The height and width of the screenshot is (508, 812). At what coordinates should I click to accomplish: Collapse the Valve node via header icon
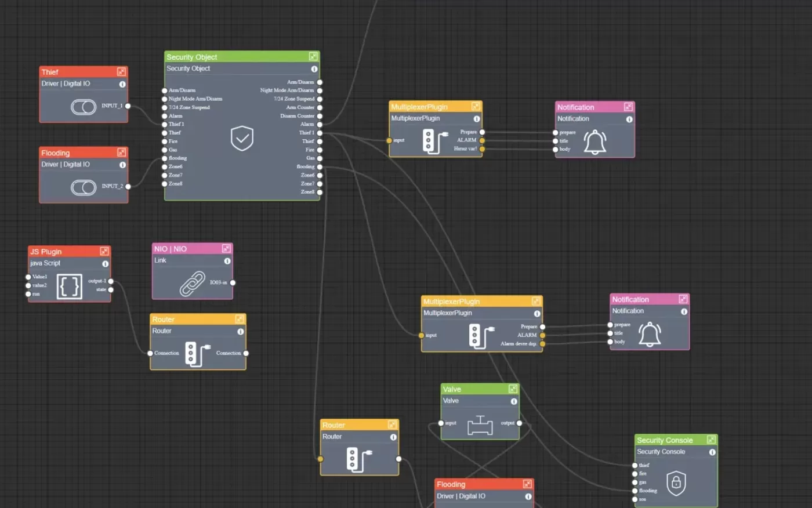click(x=513, y=389)
